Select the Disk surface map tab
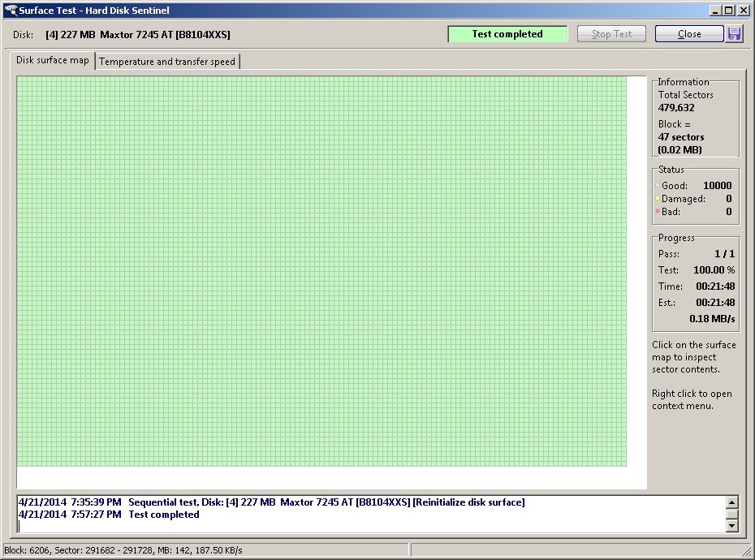The image size is (755, 560). click(53, 60)
